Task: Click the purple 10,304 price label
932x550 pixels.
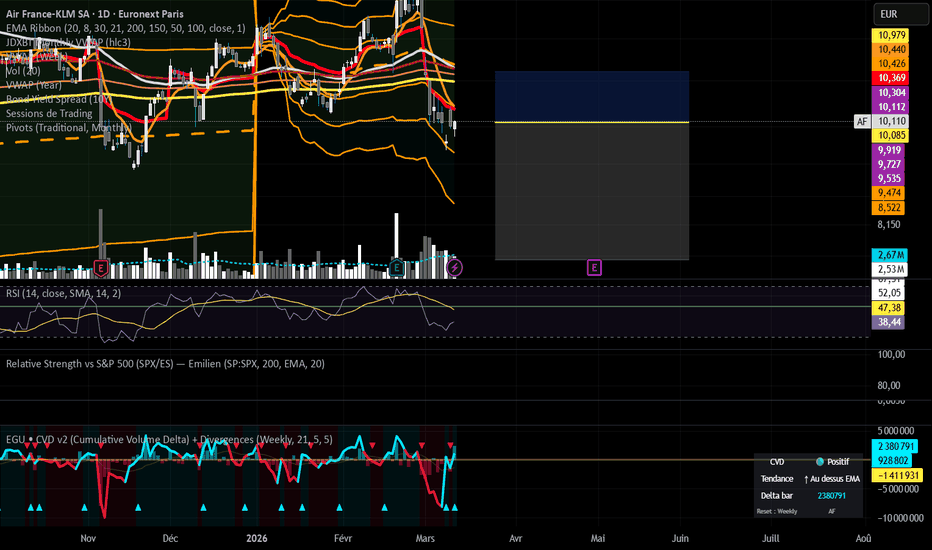Action: (x=892, y=93)
